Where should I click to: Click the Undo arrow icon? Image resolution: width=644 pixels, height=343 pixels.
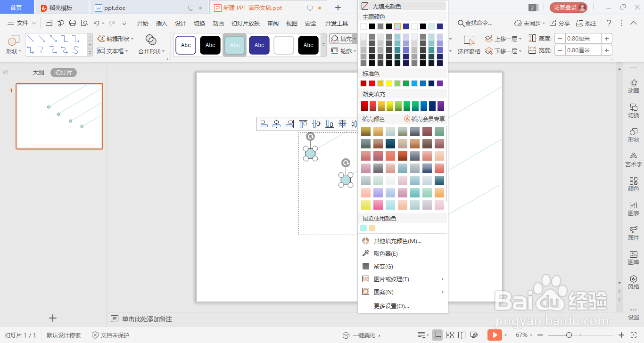pos(96,23)
